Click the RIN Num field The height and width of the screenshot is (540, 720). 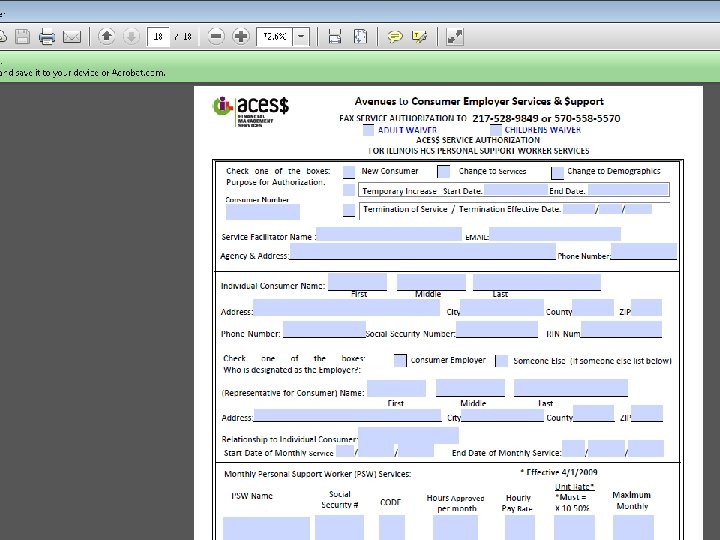(x=621, y=329)
